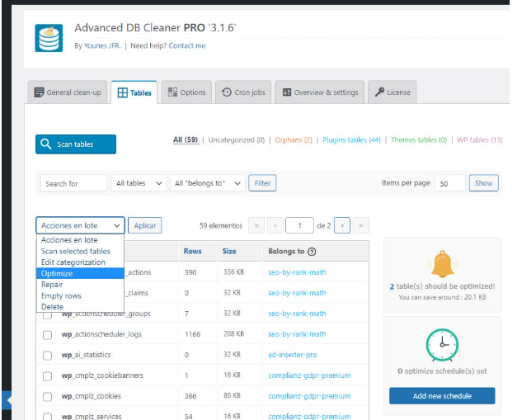This screenshot has height=420, width=522.
Task: Click the Aplicar button
Action: pos(145,225)
